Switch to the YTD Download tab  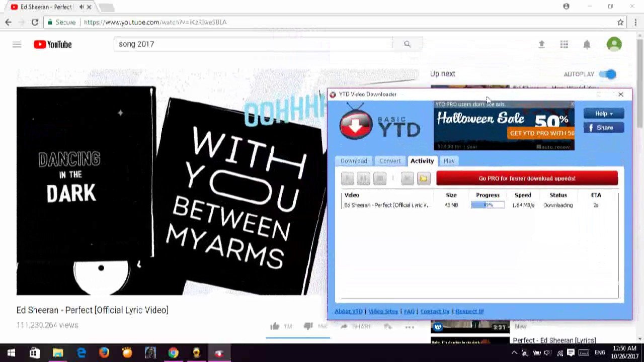[354, 161]
